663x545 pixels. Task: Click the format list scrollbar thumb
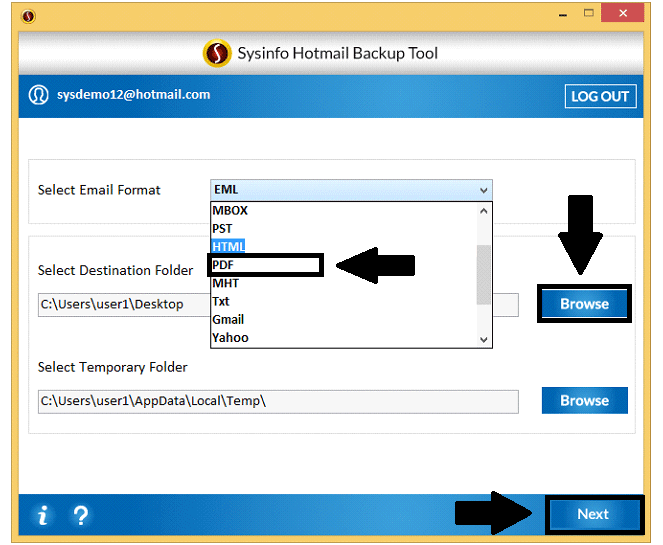484,275
